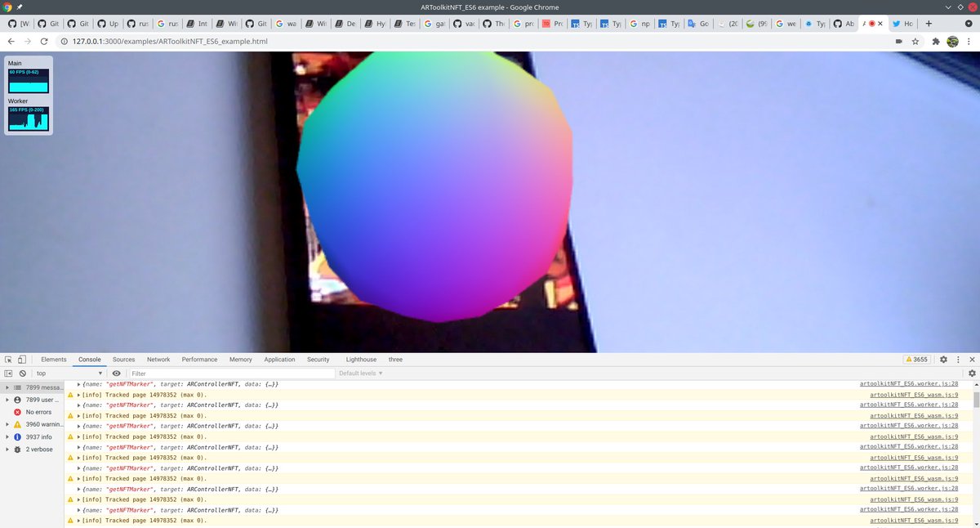Switch to the Network tab
Viewport: 980px width, 528px height.
158,359
